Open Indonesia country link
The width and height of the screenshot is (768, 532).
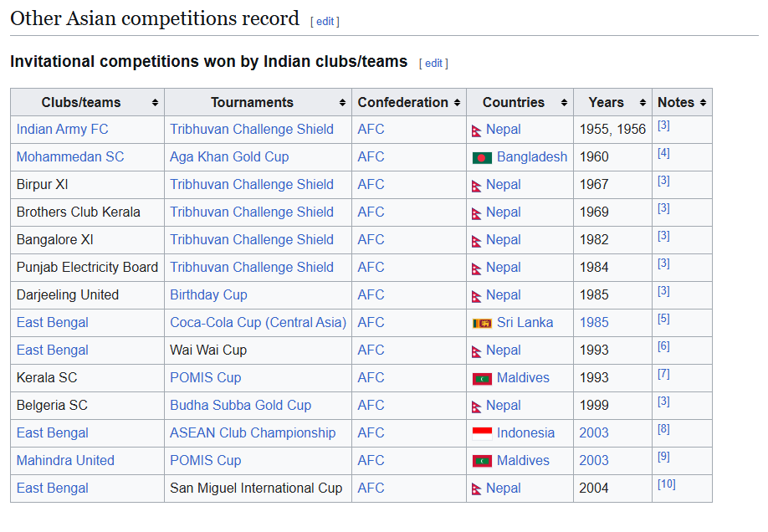point(525,433)
